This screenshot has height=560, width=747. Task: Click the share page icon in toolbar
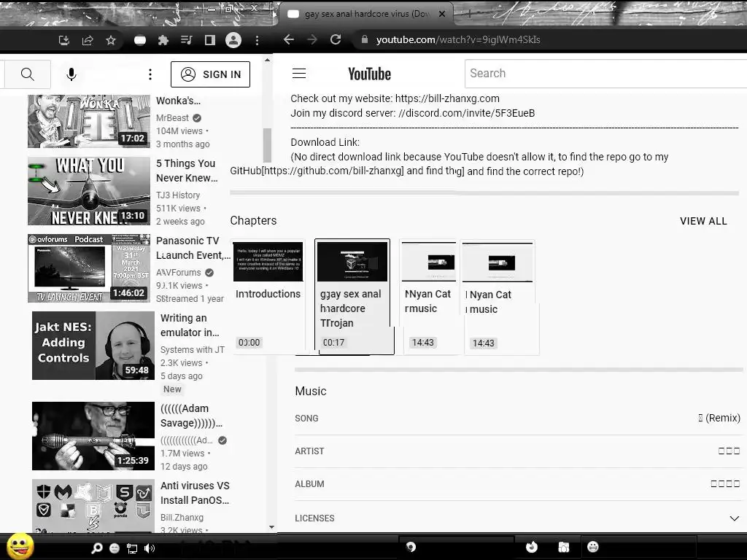[x=88, y=41]
